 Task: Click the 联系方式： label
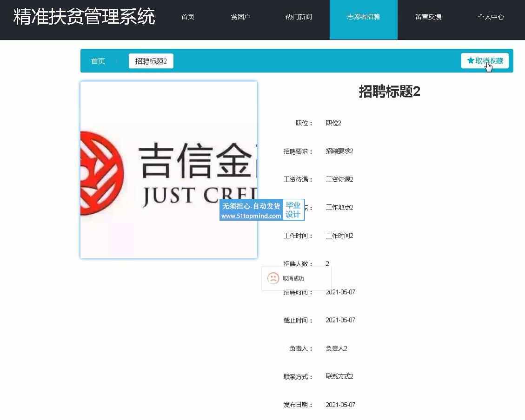pyautogui.click(x=298, y=376)
